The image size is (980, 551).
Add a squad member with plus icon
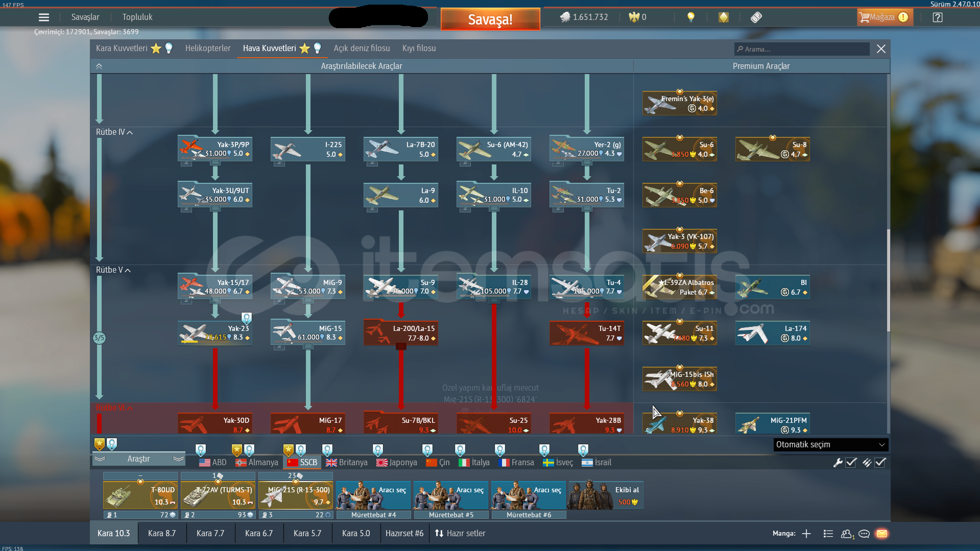point(806,534)
